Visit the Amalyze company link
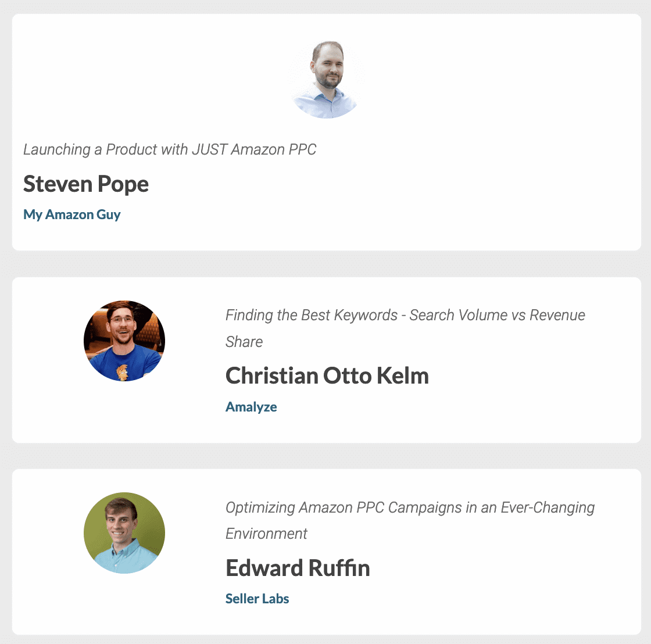 point(251,407)
